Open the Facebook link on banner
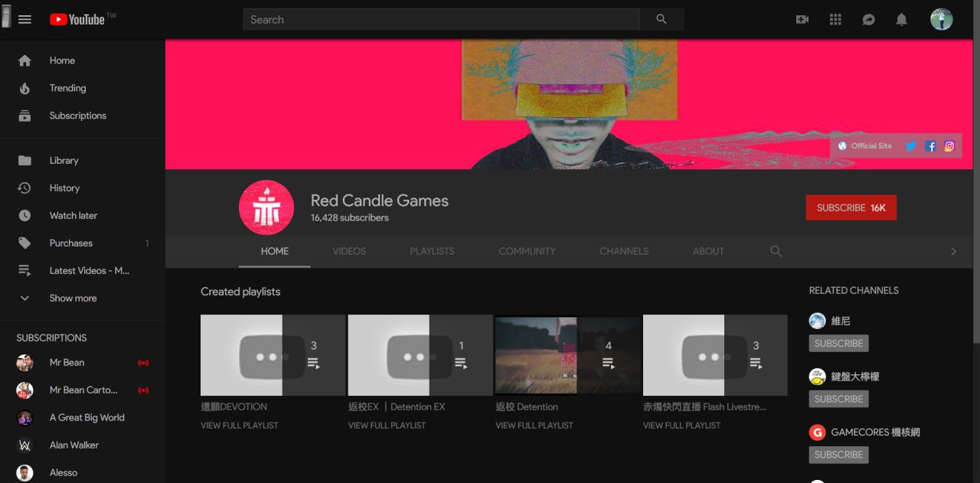Image resolution: width=980 pixels, height=483 pixels. tap(930, 145)
